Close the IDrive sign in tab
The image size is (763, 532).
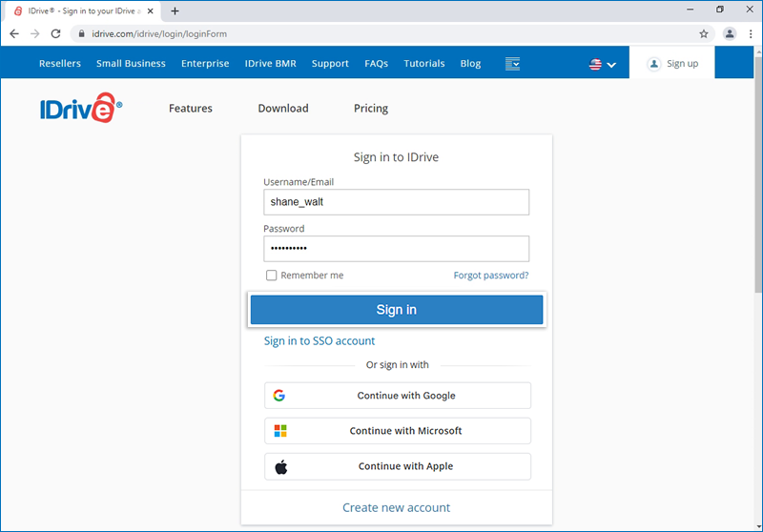coord(151,10)
